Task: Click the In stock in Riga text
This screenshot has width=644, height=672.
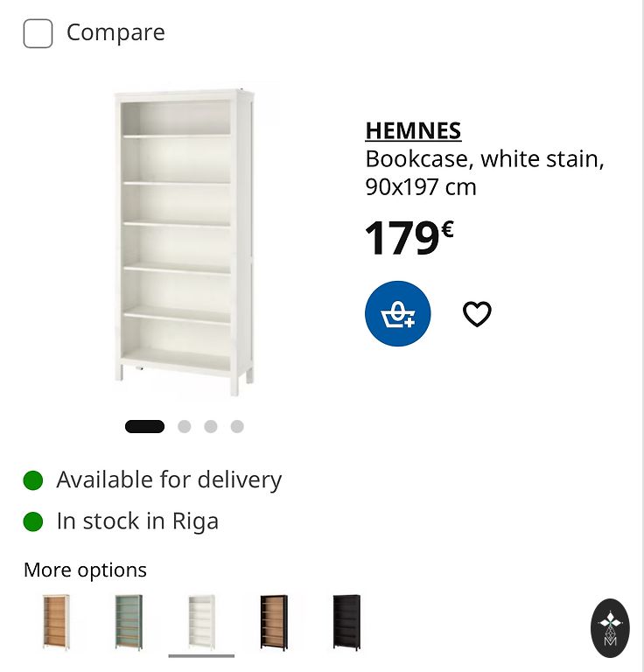Action: pyautogui.click(x=137, y=521)
